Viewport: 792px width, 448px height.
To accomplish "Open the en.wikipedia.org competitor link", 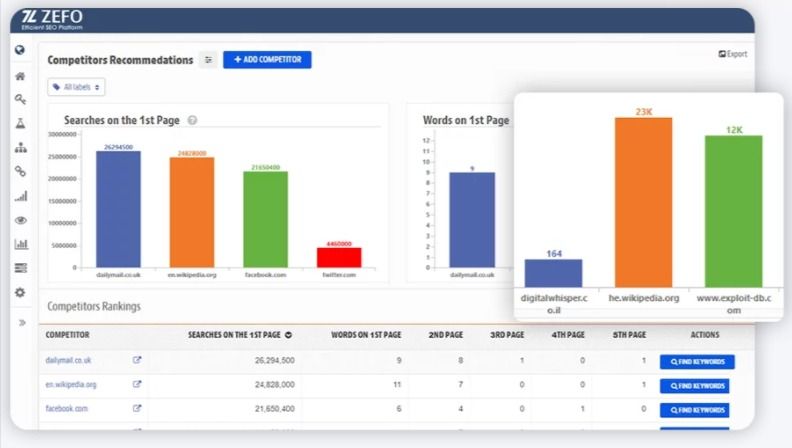I will pyautogui.click(x=71, y=384).
